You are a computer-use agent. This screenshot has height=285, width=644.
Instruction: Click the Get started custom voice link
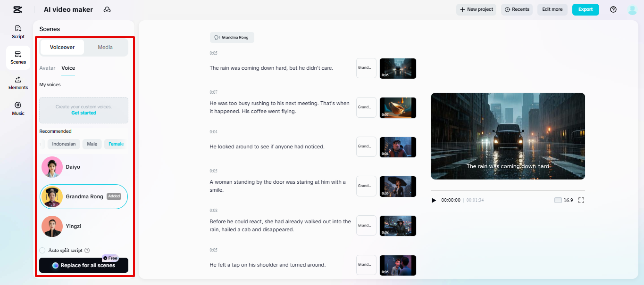84,113
